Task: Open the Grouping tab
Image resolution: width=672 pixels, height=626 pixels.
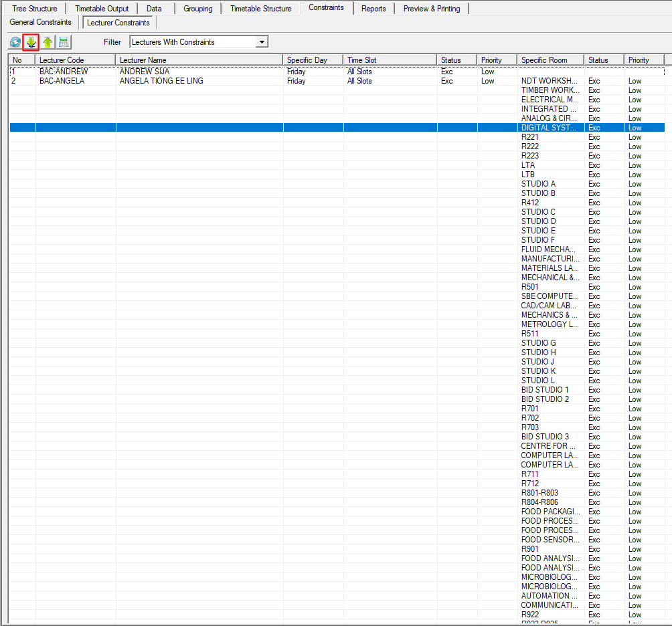Action: pos(198,9)
